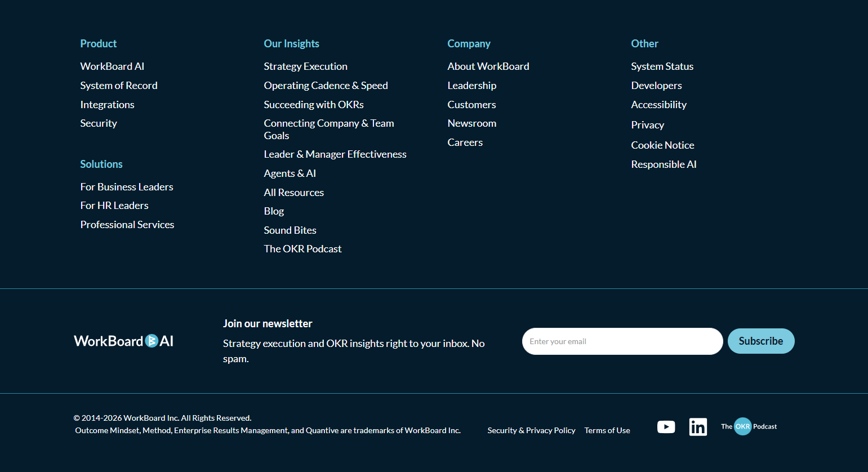Open The OKR Podcast link
The width and height of the screenshot is (868, 472).
click(x=302, y=248)
